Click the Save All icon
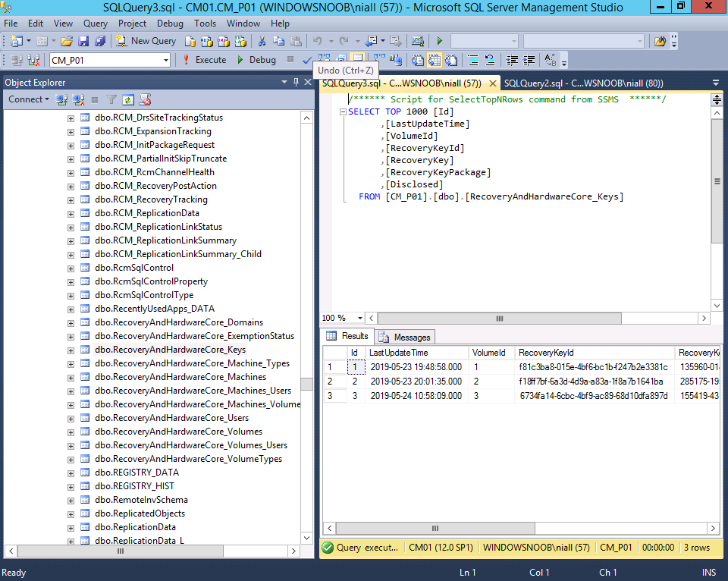Image resolution: width=728 pixels, height=581 pixels. 100,41
